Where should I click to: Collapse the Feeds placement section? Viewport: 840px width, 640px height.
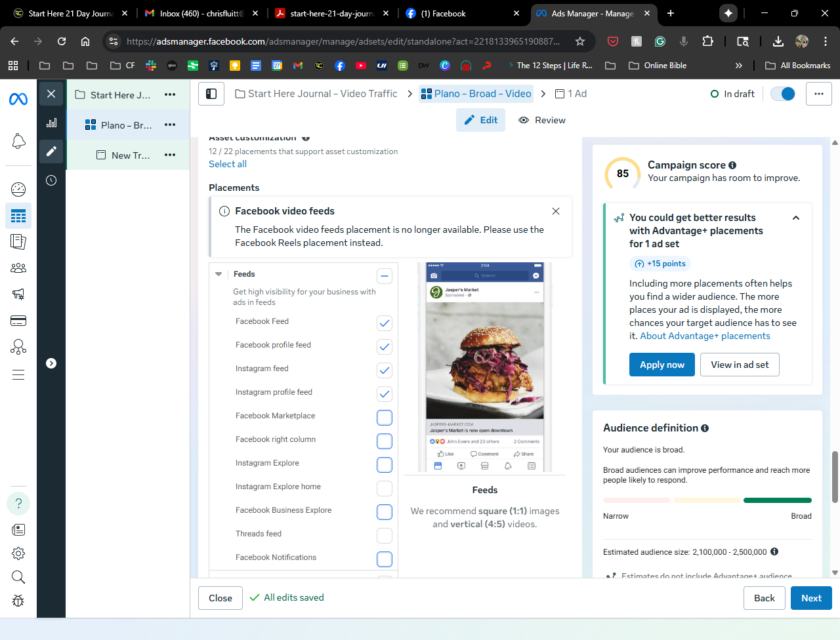219,274
